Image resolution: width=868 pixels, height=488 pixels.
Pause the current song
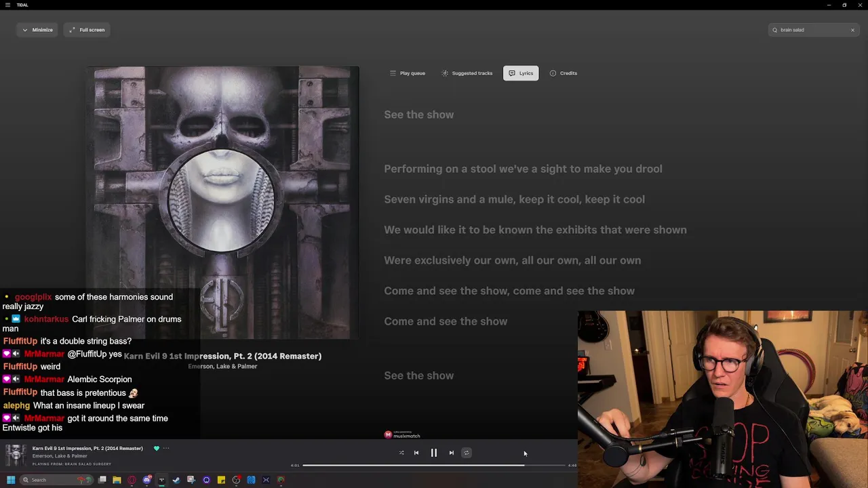434,453
